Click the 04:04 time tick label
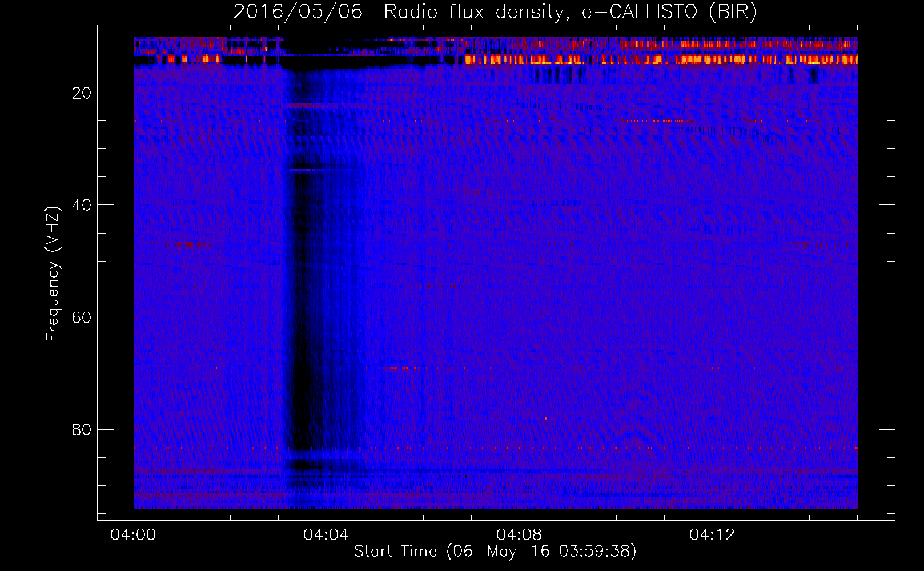The height and width of the screenshot is (571, 924). 326,535
